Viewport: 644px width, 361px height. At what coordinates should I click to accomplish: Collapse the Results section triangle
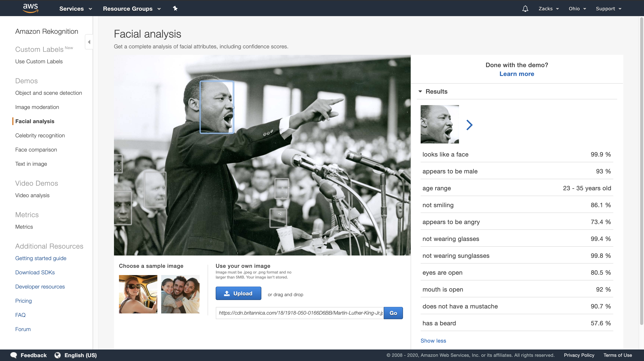[x=420, y=91]
